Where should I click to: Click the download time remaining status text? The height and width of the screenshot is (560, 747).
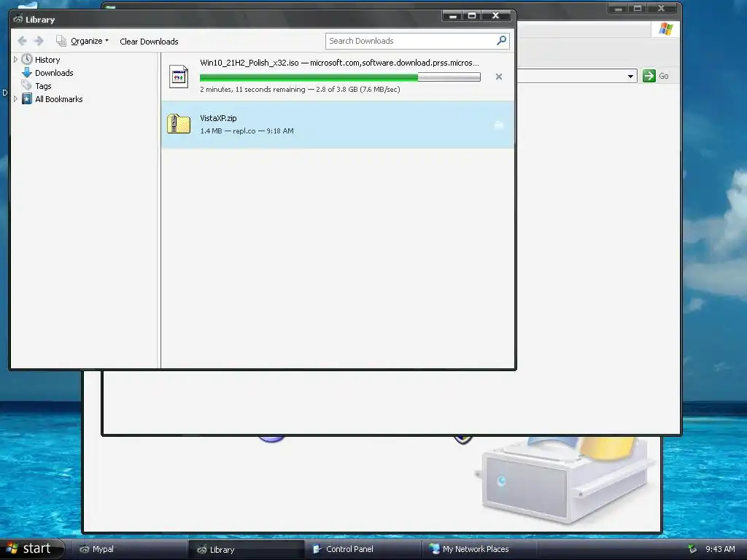point(300,90)
